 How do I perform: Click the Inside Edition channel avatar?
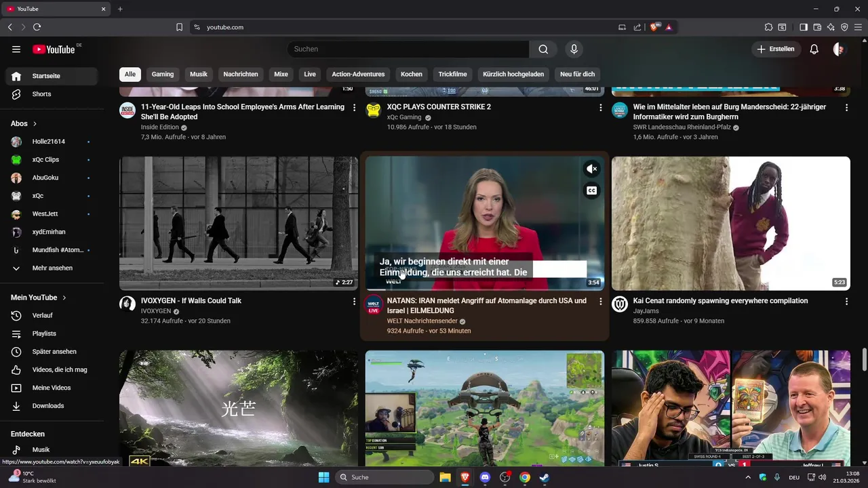click(127, 110)
